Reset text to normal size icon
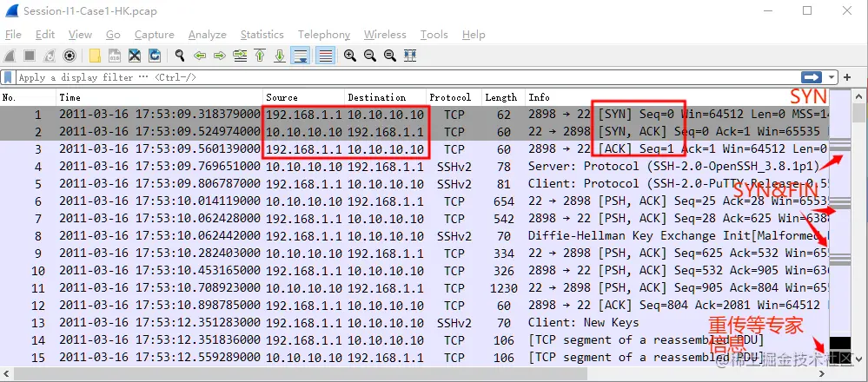The height and width of the screenshot is (382, 868). [390, 56]
